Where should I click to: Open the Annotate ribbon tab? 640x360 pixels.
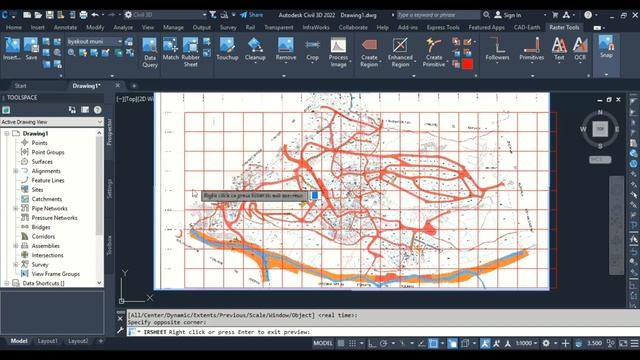(x=65, y=27)
